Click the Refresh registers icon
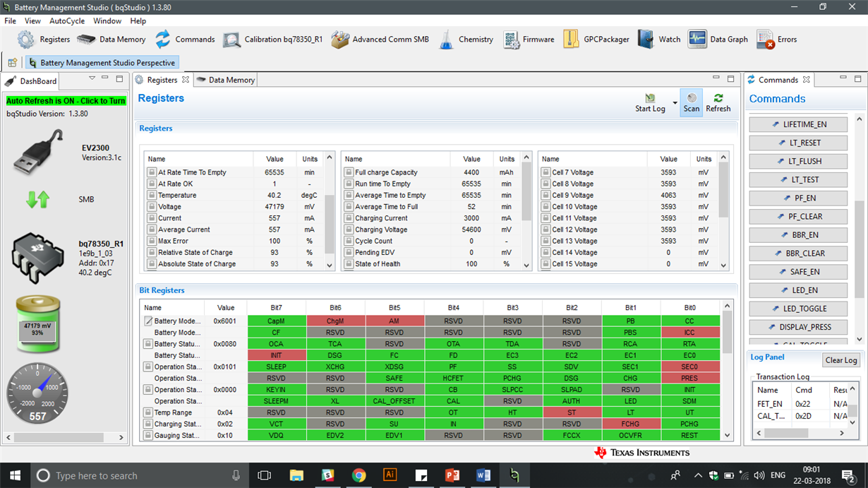 pyautogui.click(x=718, y=98)
